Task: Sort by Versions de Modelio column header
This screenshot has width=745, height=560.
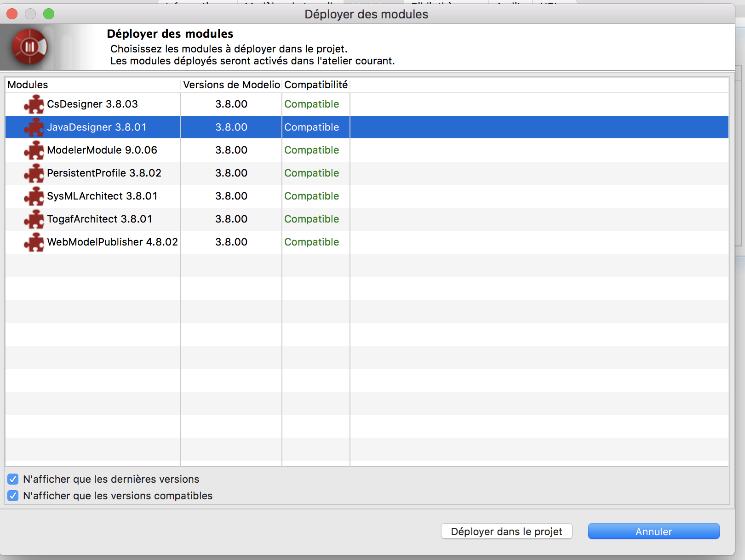Action: pyautogui.click(x=231, y=85)
